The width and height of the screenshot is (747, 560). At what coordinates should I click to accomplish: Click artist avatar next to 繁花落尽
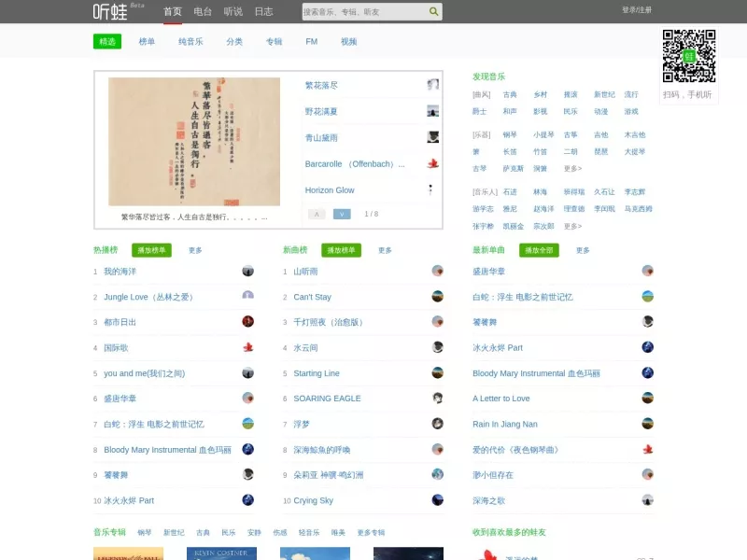[432, 85]
